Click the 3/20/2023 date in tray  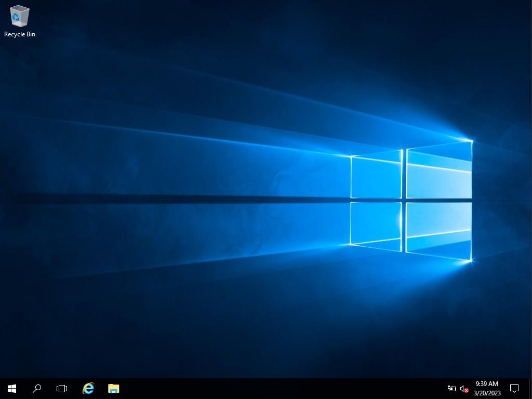487,393
